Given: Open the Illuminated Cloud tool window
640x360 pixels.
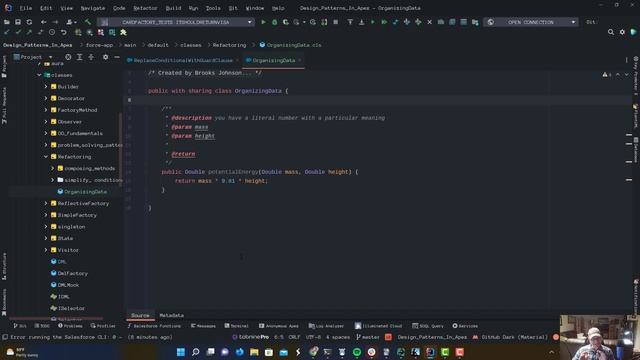Looking at the screenshot, I should [378, 326].
